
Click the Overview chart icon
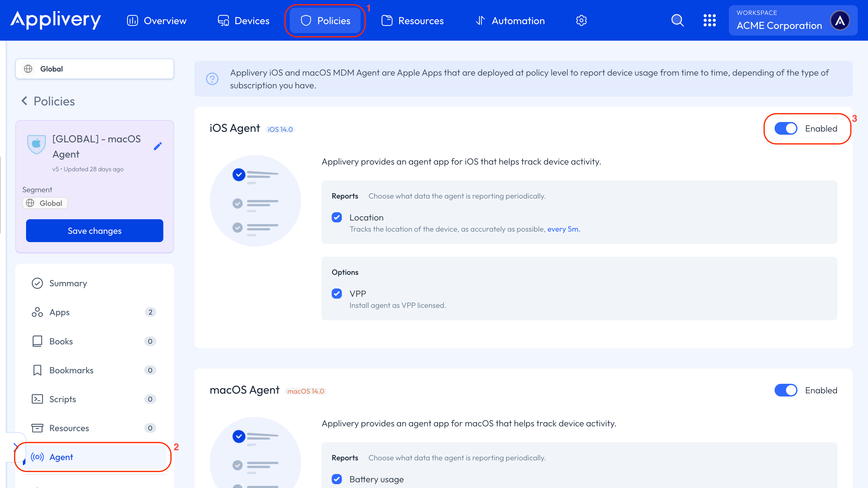tap(132, 21)
